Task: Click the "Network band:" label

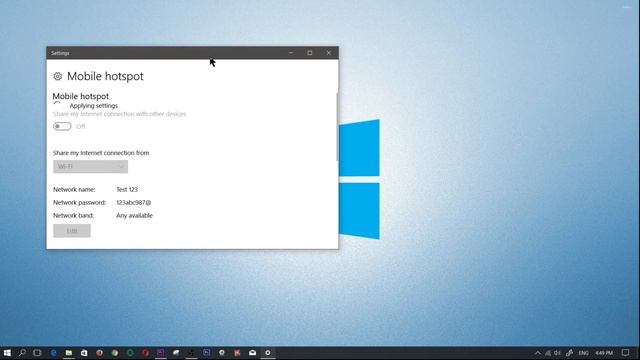Action: coord(73,216)
